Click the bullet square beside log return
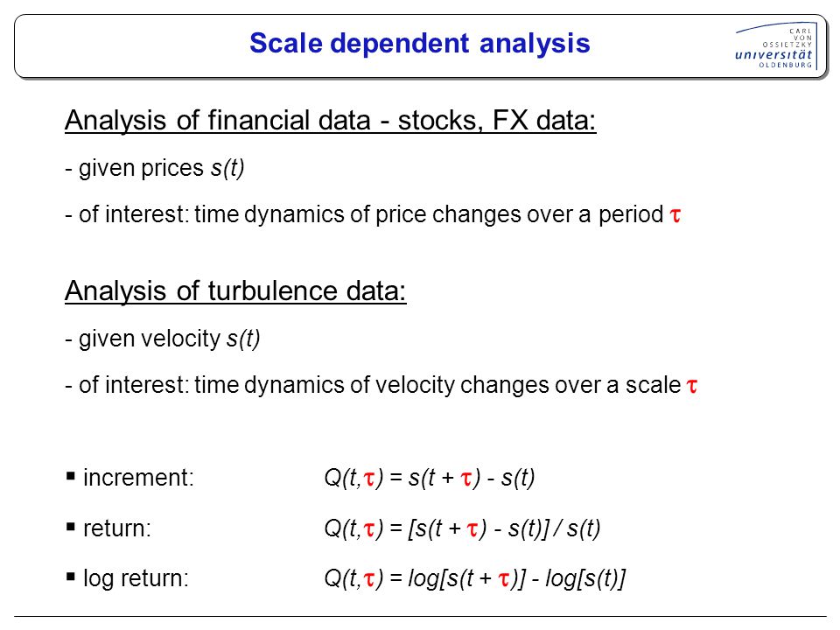This screenshot has height=630, width=840. [71, 577]
